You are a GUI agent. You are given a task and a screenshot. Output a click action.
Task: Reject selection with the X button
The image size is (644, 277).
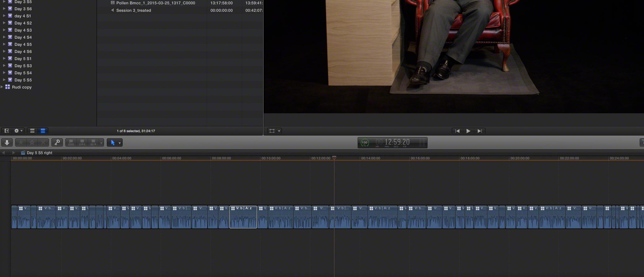point(43,142)
